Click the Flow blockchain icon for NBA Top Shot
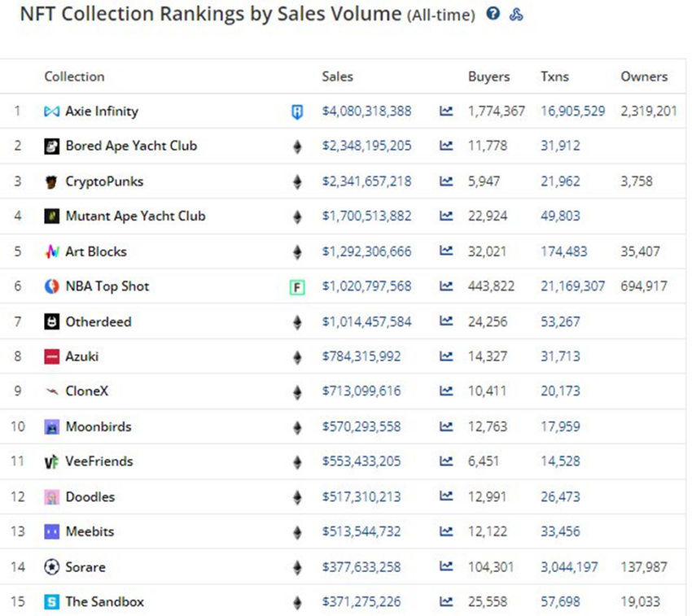692x616 pixels. pyautogui.click(x=297, y=286)
